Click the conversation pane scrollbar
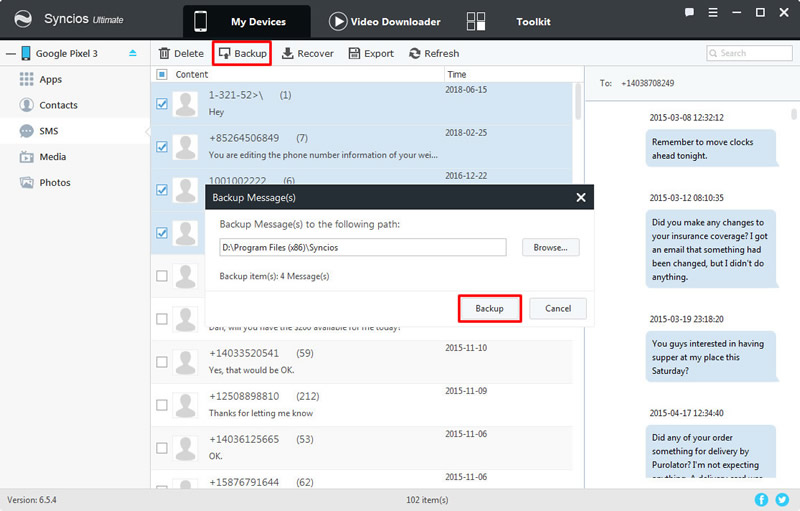This screenshot has height=511, width=800. pyautogui.click(x=794, y=114)
